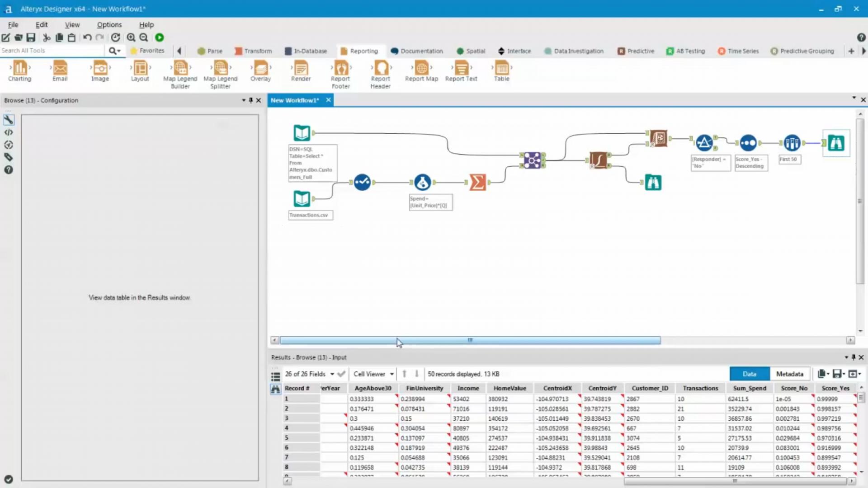
Task: Open the XML view in the configuration sidebar
Action: tap(9, 132)
